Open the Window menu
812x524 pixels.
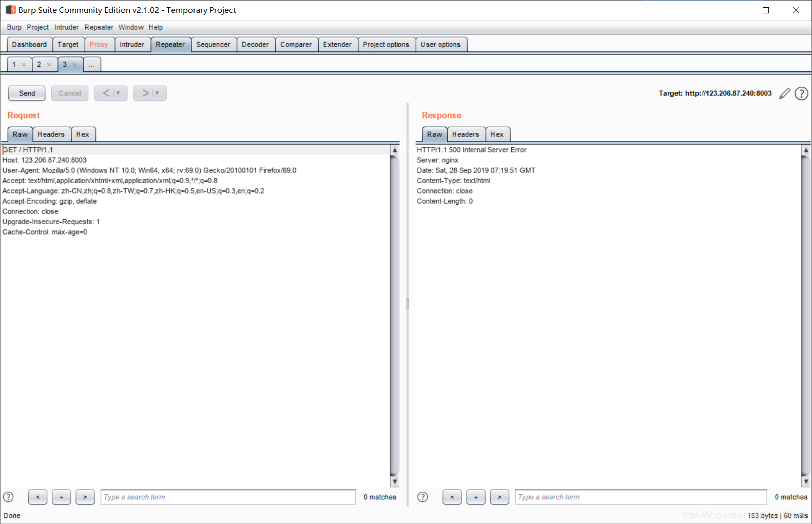pos(131,27)
